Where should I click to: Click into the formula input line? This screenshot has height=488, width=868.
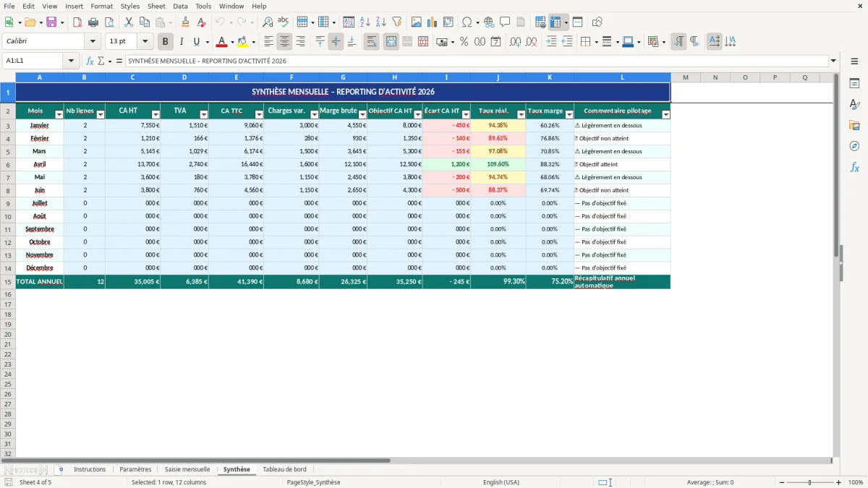[x=477, y=61]
